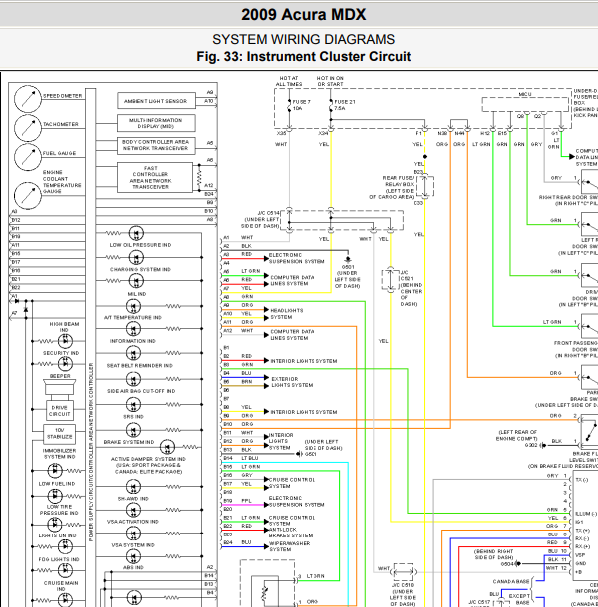Click the Low Tire Pressure LED symbol
Screen dimensions: 598x607
[x=55, y=525]
